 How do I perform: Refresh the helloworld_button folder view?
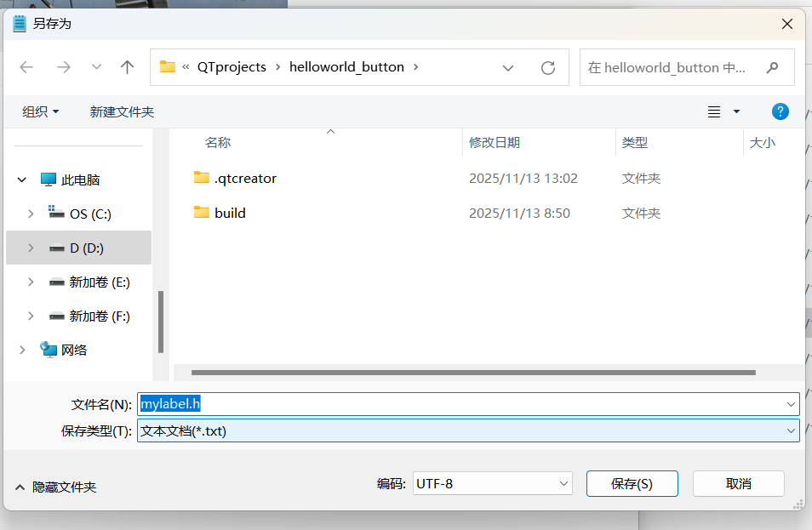tap(547, 67)
